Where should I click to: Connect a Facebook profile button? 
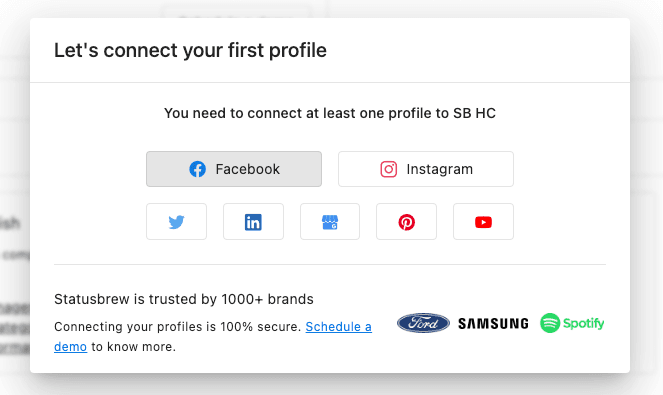coord(234,169)
